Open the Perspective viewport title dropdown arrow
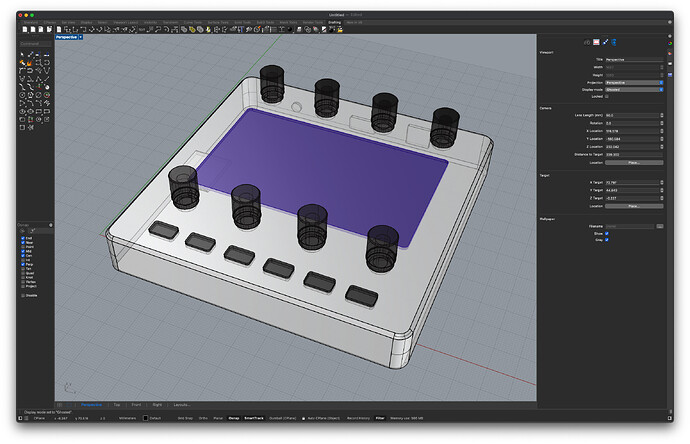The width and height of the screenshot is (690, 444). pos(81,37)
